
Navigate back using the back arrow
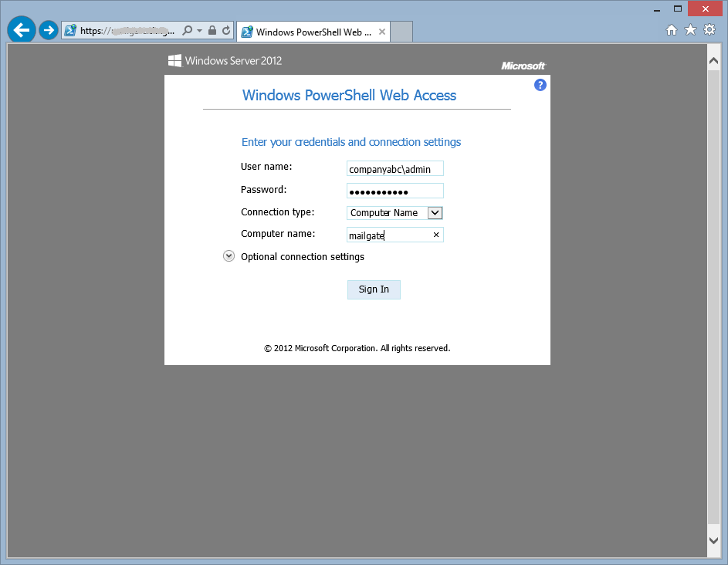(21, 29)
